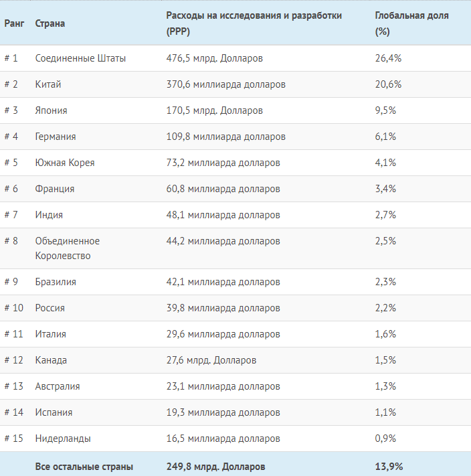Click the 'Страна' column header

click(50, 23)
